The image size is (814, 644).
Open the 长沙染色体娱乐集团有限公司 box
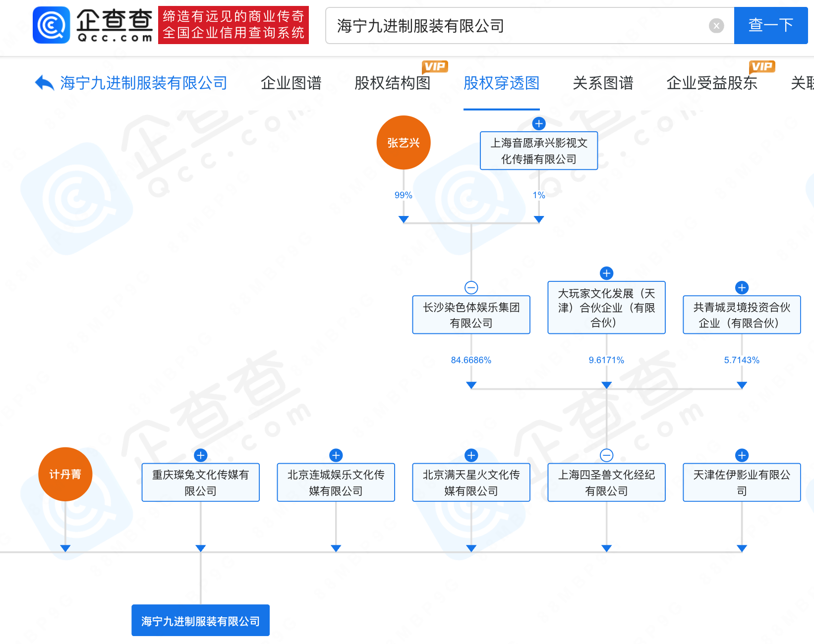(471, 315)
